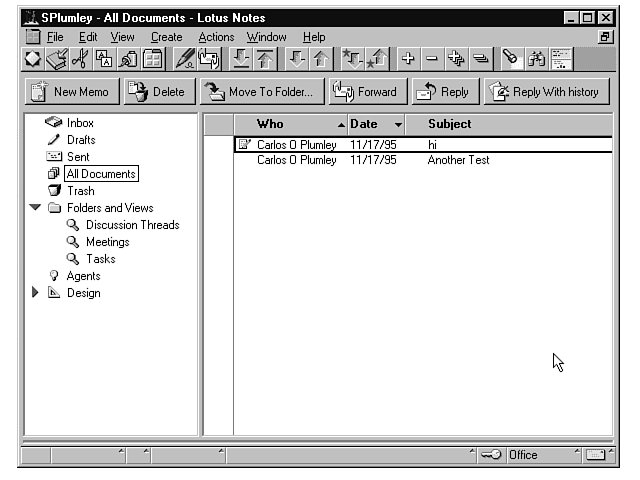Collapse the Folders and Views section
The height and width of the screenshot is (480, 640).
pyautogui.click(x=36, y=208)
